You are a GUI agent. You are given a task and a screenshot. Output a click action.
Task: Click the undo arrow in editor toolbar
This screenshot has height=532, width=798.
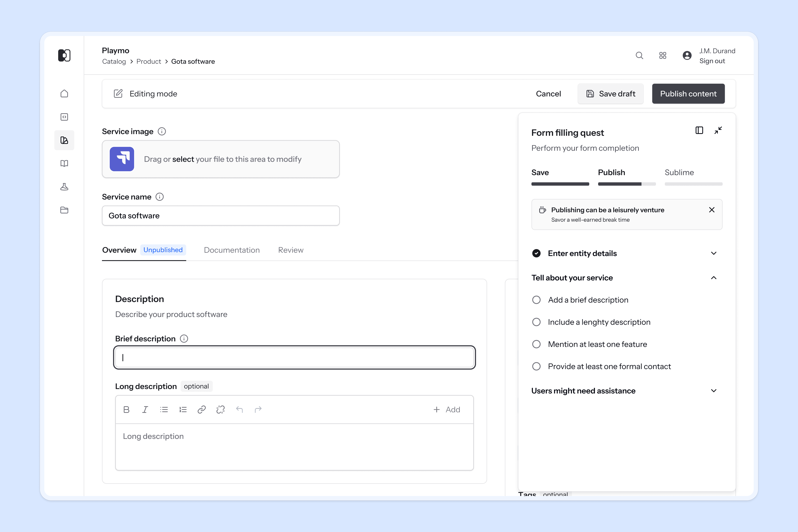click(240, 410)
